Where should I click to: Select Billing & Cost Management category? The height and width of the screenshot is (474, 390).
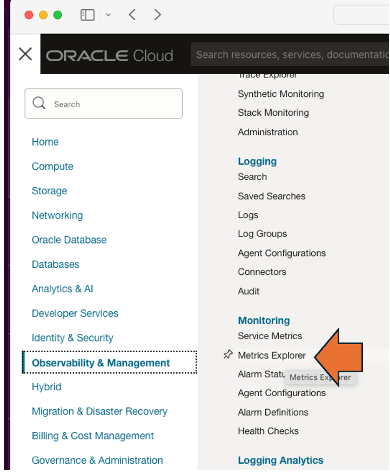(93, 436)
